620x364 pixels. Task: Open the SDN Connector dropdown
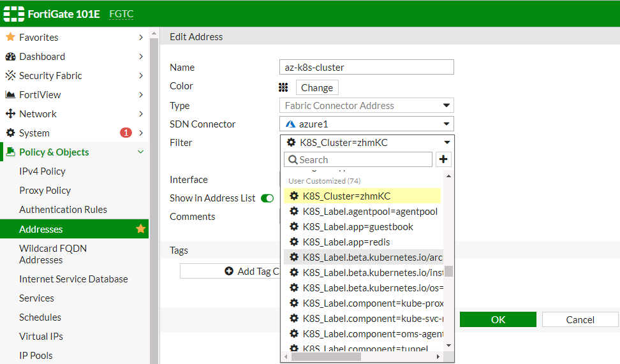tap(367, 124)
